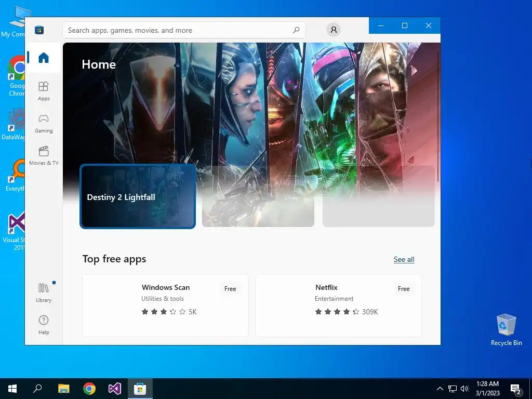The width and height of the screenshot is (532, 399).
Task: Focus the Search apps, games, movies field
Action: click(x=183, y=30)
